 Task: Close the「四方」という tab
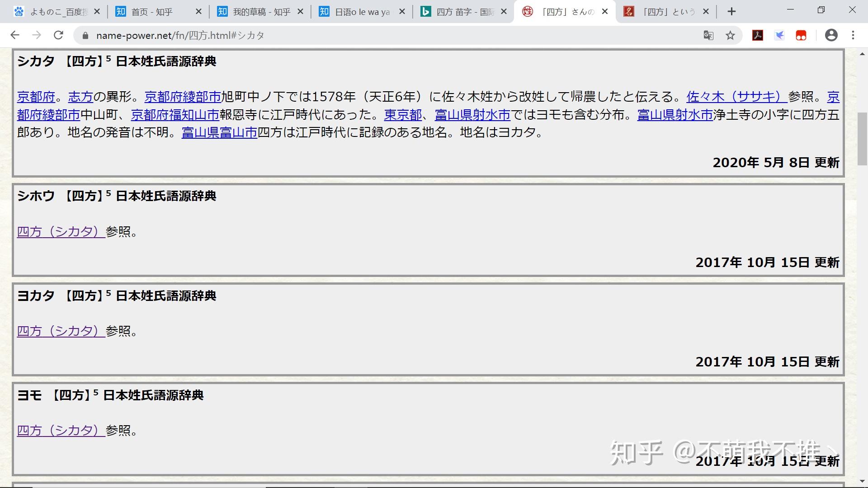[x=706, y=12]
